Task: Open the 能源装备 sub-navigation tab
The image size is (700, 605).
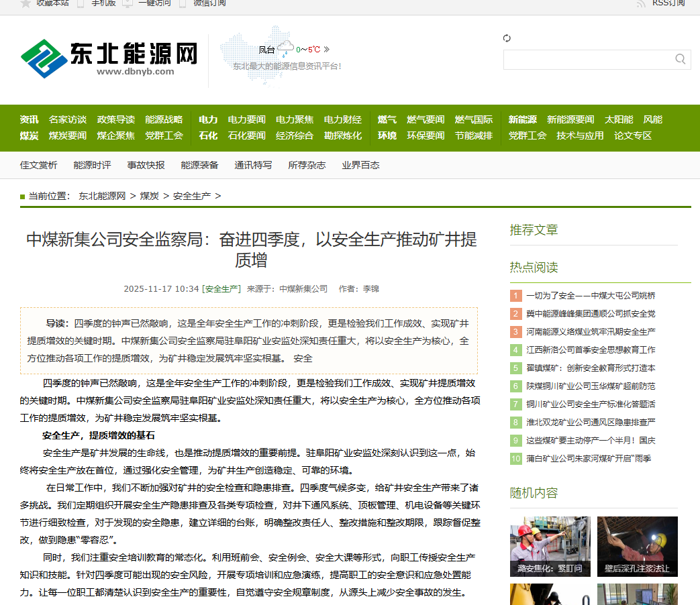Action: [x=199, y=165]
